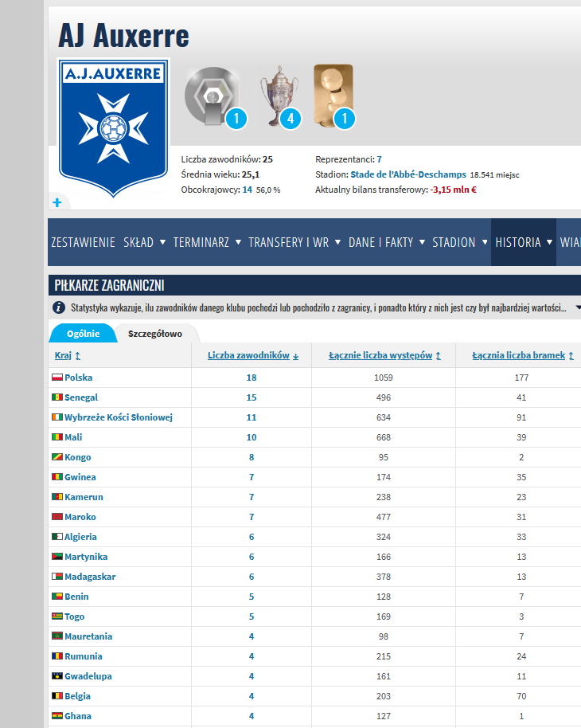This screenshot has width=581, height=728.
Task: Click the Kongo flag icon
Action: click(x=57, y=457)
